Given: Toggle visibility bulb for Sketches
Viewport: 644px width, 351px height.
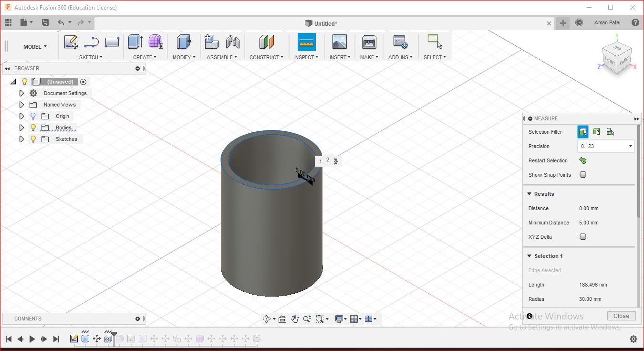Looking at the screenshot, I should [x=33, y=139].
